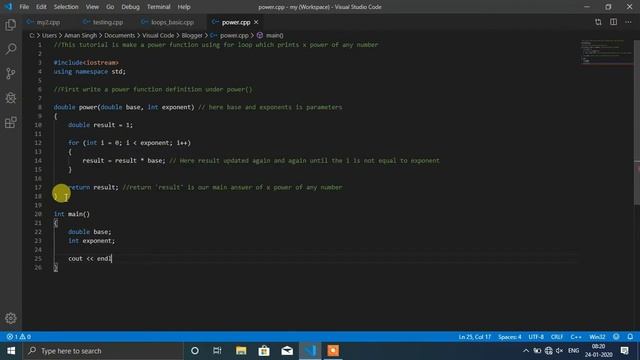Switch to the mp2.cpp tab
This screenshot has width=640, height=360.
[x=47, y=22]
